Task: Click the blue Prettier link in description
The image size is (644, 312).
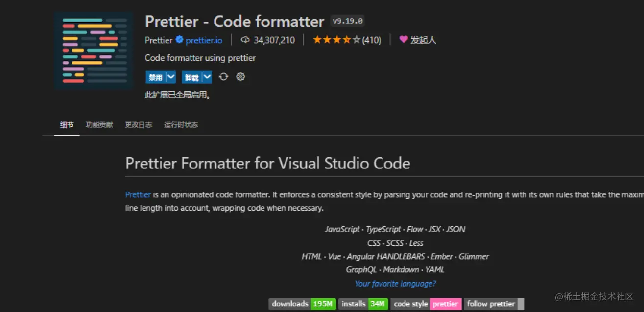Action: pyautogui.click(x=138, y=195)
